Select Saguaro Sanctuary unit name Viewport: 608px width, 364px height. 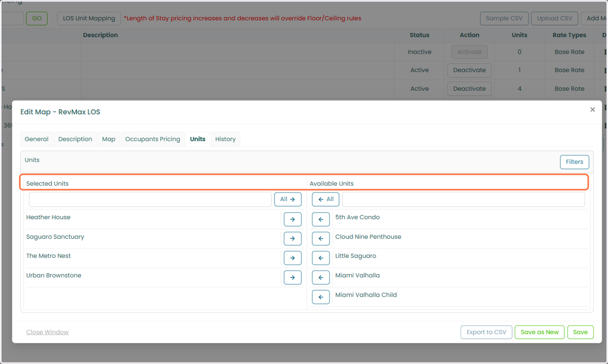click(x=55, y=237)
